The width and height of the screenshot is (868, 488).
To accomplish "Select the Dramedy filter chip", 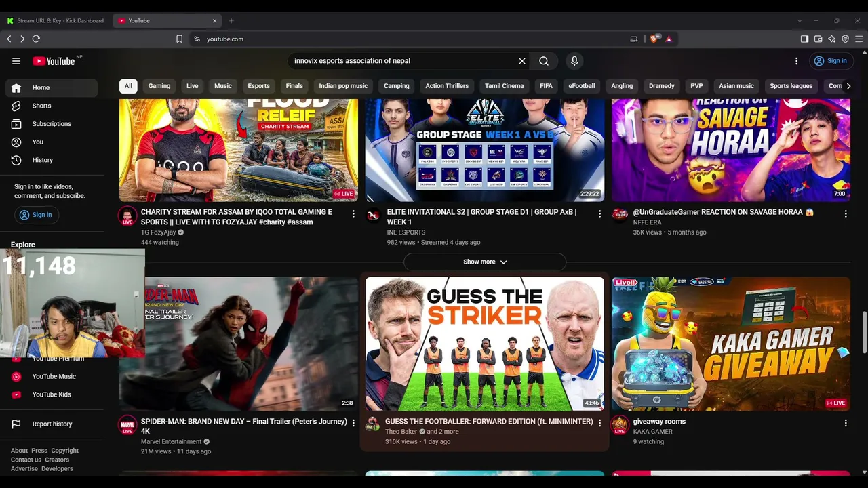I will [x=661, y=86].
